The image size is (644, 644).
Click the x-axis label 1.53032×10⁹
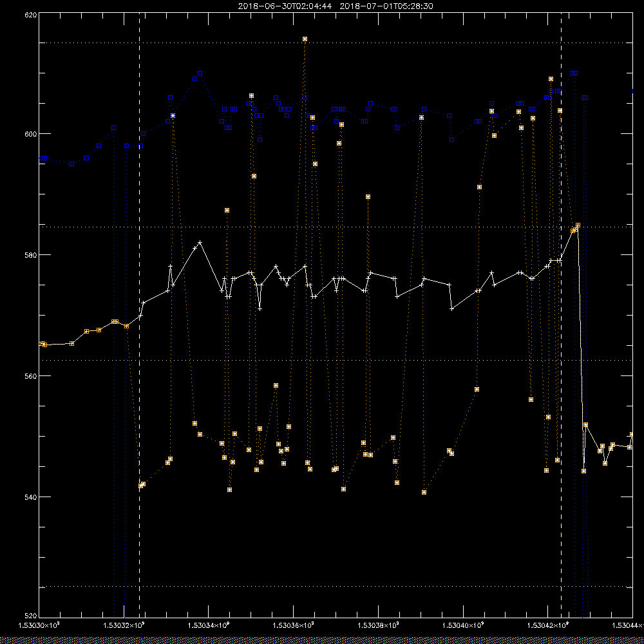124,625
